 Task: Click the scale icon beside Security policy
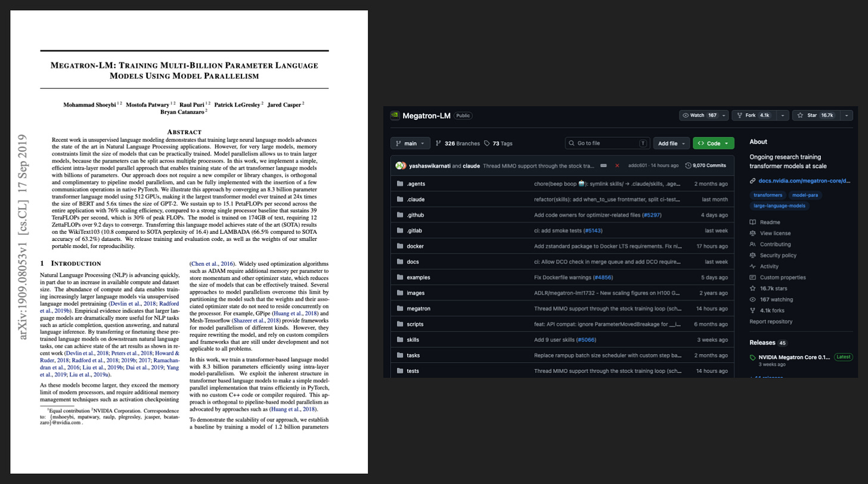coord(752,255)
